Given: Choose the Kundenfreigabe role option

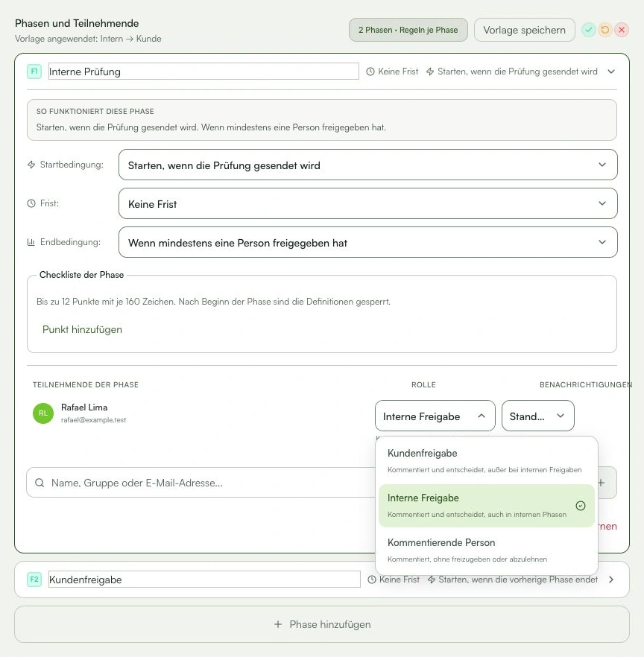Looking at the screenshot, I should click(486, 460).
